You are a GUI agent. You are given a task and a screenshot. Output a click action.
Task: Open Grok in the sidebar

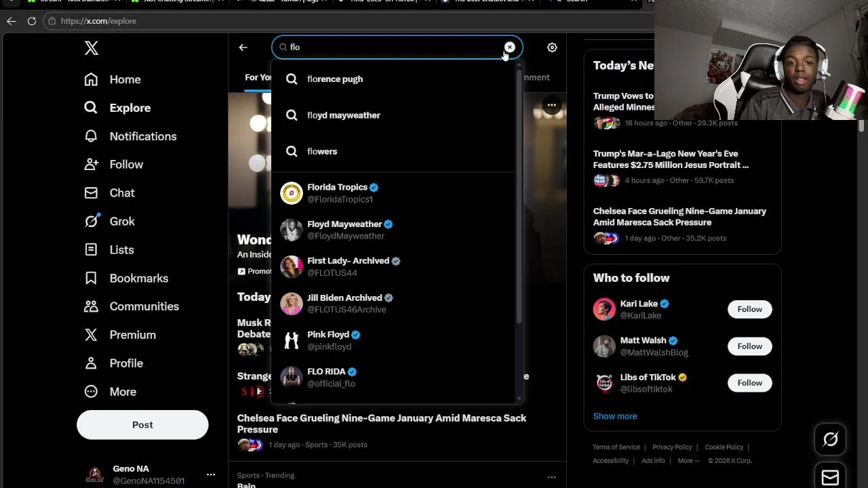[x=109, y=222]
